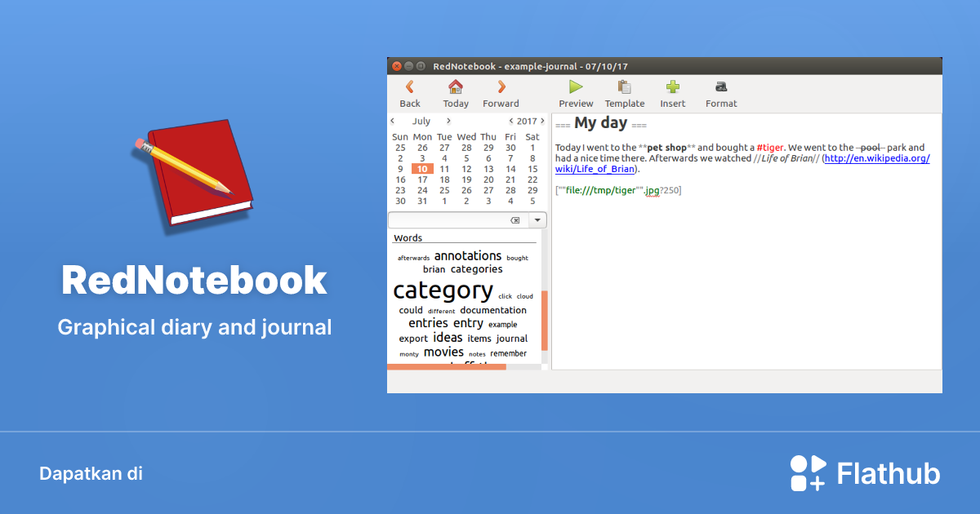The image size is (980, 514).
Task: Insert content using the Insert toolbar icon
Action: tap(672, 92)
